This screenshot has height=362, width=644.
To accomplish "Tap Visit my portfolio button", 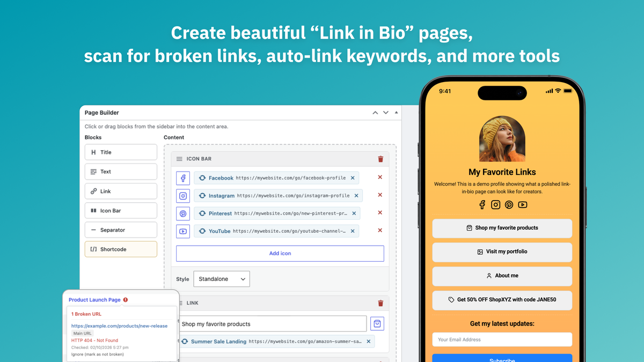I will (x=502, y=252).
